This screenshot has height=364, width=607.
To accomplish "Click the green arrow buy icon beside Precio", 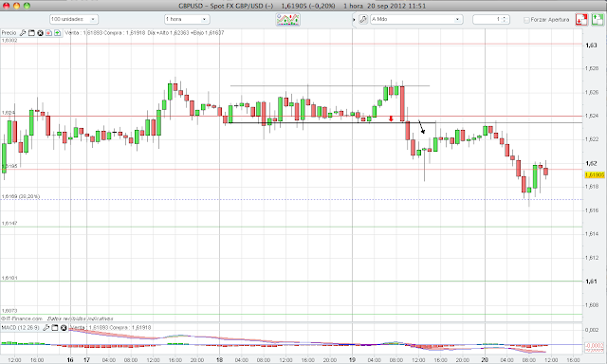I will click(57, 33).
